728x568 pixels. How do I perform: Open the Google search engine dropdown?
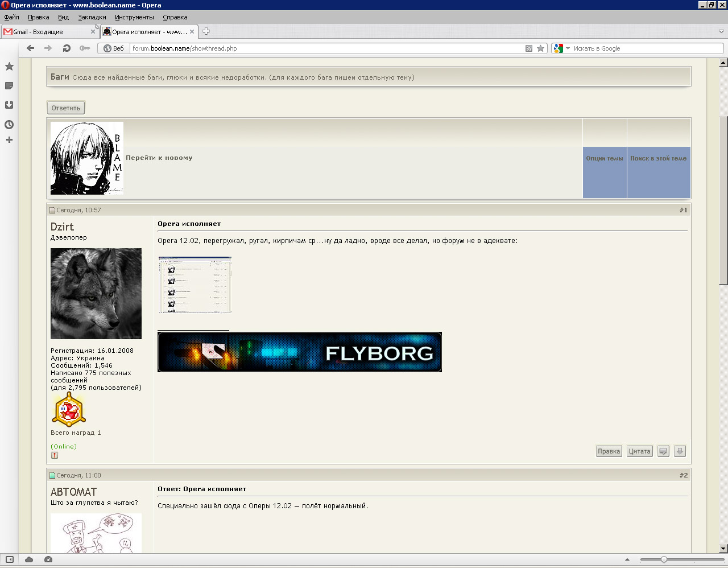(x=561, y=48)
